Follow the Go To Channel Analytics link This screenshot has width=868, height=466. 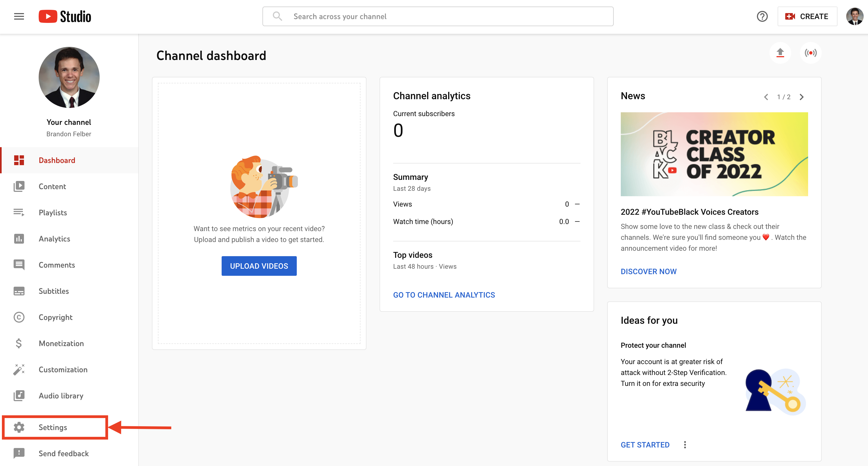coord(444,295)
